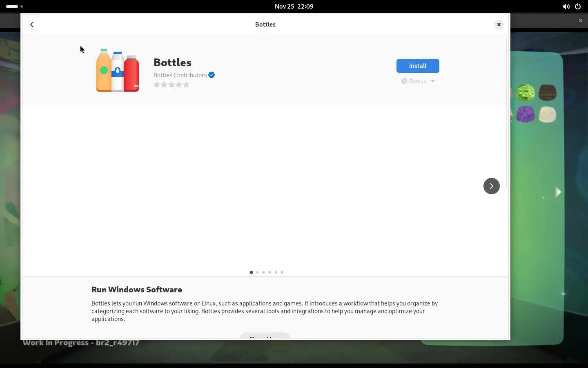The image size is (588, 368).
Task: Click the description paragraph starting 'Bottles lets you run'
Action: click(x=265, y=311)
